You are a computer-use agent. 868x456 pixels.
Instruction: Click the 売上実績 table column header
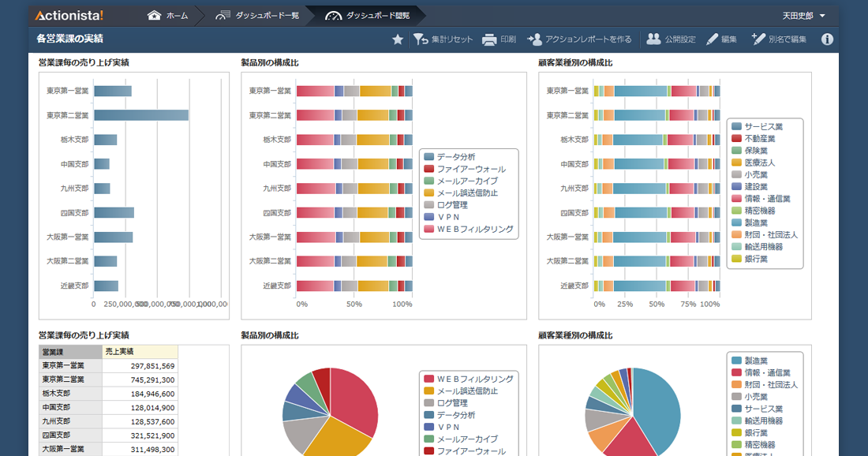tap(140, 352)
